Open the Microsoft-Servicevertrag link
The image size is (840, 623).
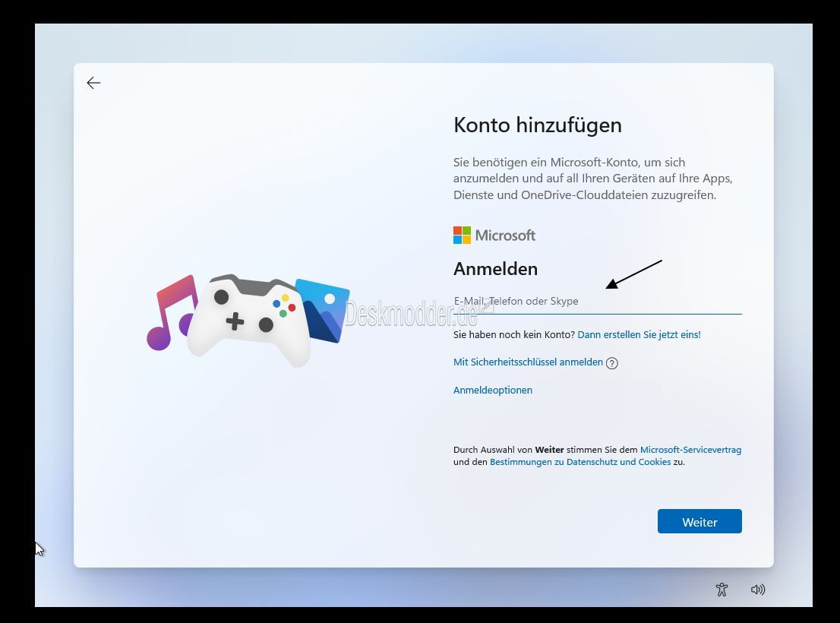click(690, 450)
